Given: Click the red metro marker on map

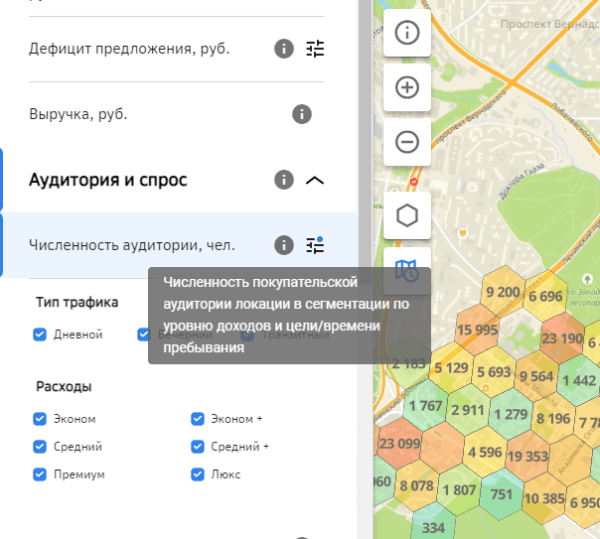Looking at the screenshot, I should (414, 182).
